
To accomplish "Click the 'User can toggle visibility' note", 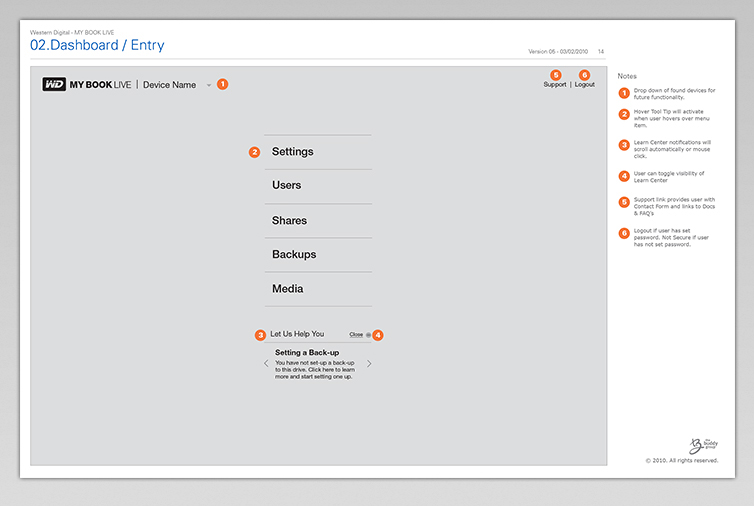I will pyautogui.click(x=668, y=177).
